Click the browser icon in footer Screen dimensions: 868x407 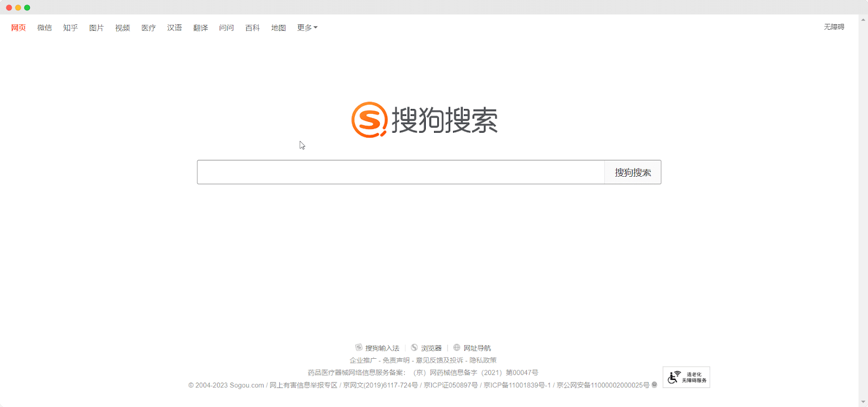pyautogui.click(x=414, y=347)
